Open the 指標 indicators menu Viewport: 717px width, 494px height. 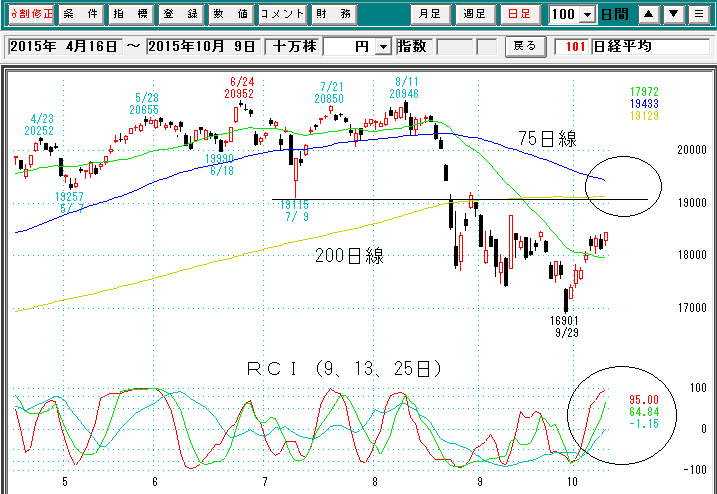(132, 15)
